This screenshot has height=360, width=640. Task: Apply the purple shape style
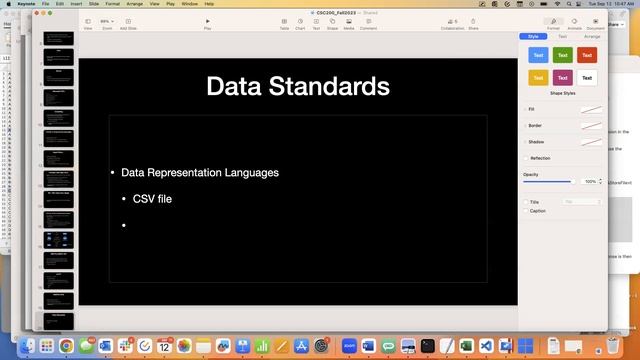coord(562,78)
